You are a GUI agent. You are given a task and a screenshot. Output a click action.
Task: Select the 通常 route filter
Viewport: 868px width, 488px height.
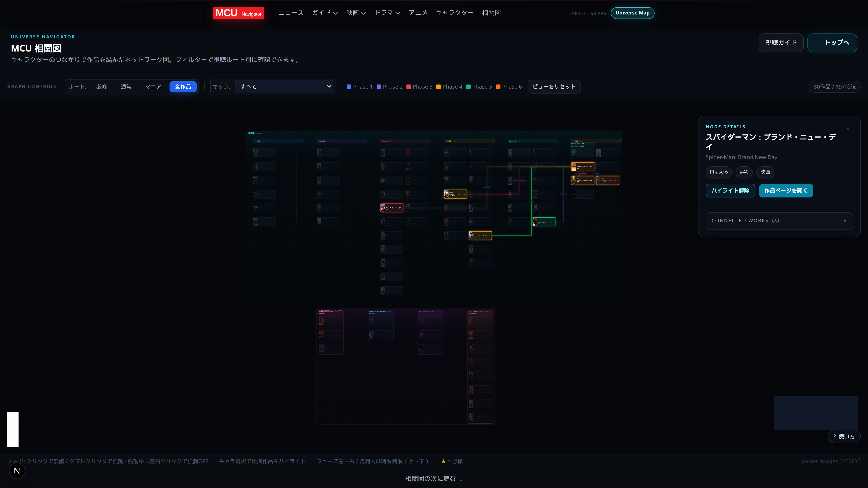pyautogui.click(x=126, y=87)
